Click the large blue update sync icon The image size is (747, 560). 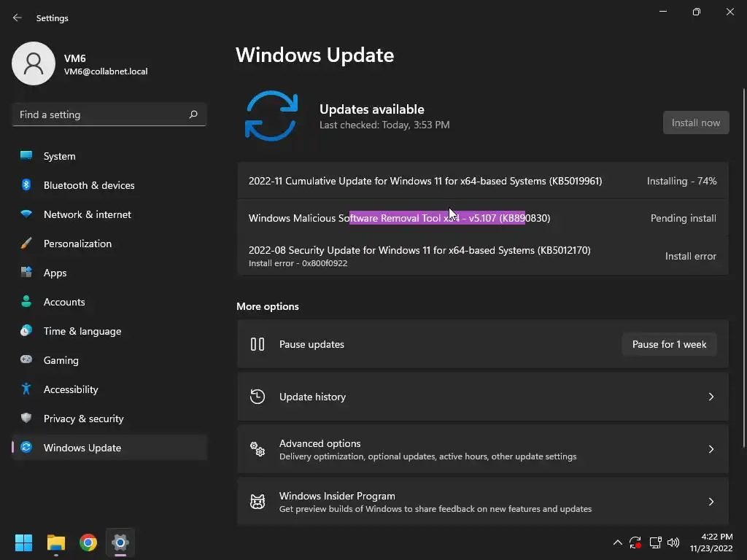click(x=271, y=116)
